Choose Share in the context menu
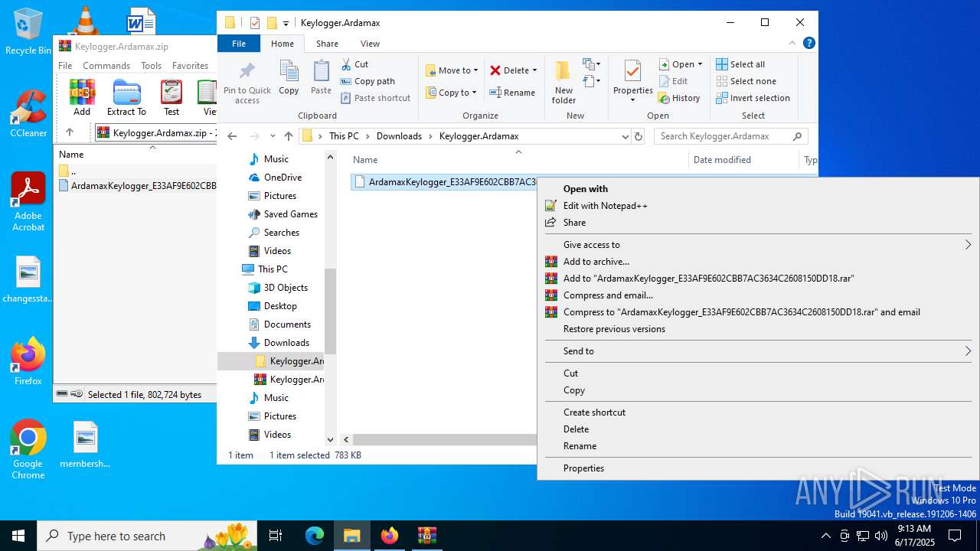 (574, 223)
